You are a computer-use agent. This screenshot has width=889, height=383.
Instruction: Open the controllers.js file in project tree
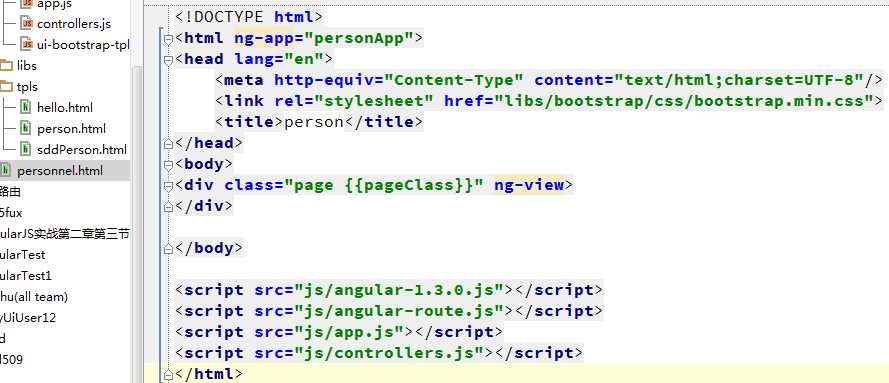74,24
